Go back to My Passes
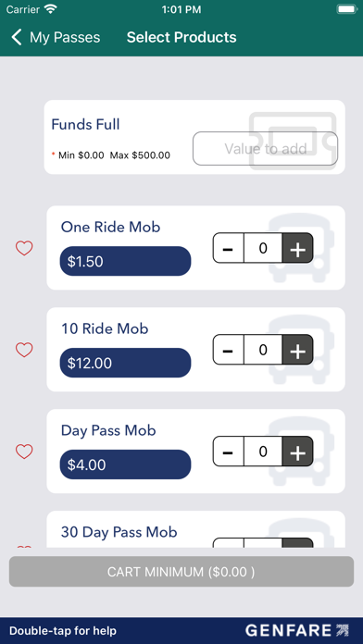The width and height of the screenshot is (363, 644). [x=56, y=37]
